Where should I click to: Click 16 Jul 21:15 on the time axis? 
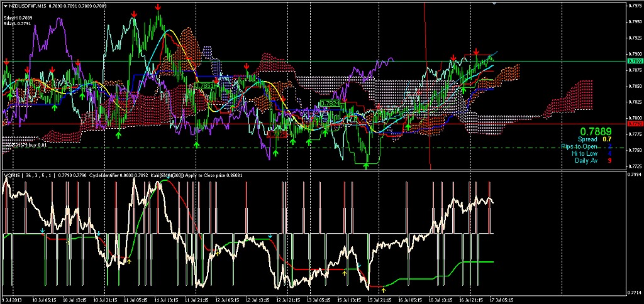(472, 300)
